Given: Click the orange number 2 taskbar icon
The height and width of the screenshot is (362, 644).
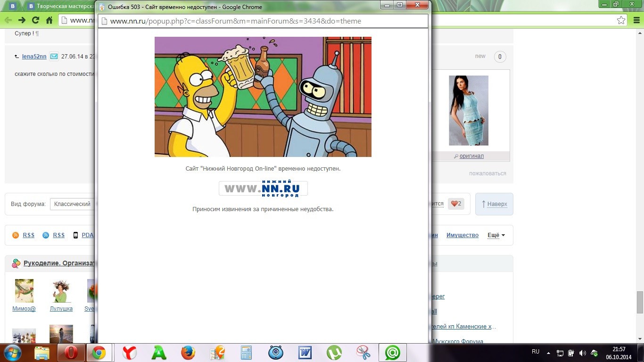Looking at the screenshot, I should (217, 353).
